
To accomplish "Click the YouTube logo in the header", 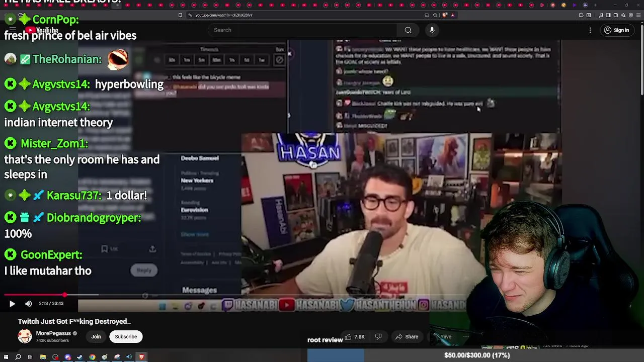I will click(x=42, y=31).
